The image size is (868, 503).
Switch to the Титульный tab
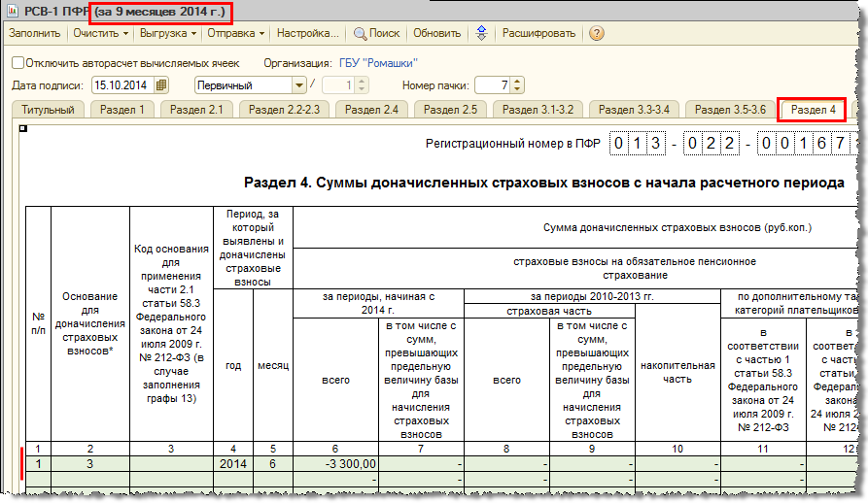tap(48, 110)
